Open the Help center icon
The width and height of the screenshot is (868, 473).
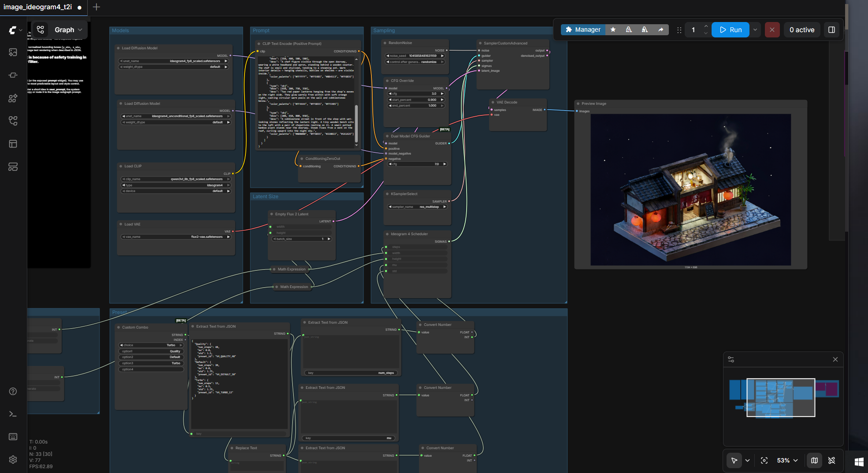(x=13, y=392)
